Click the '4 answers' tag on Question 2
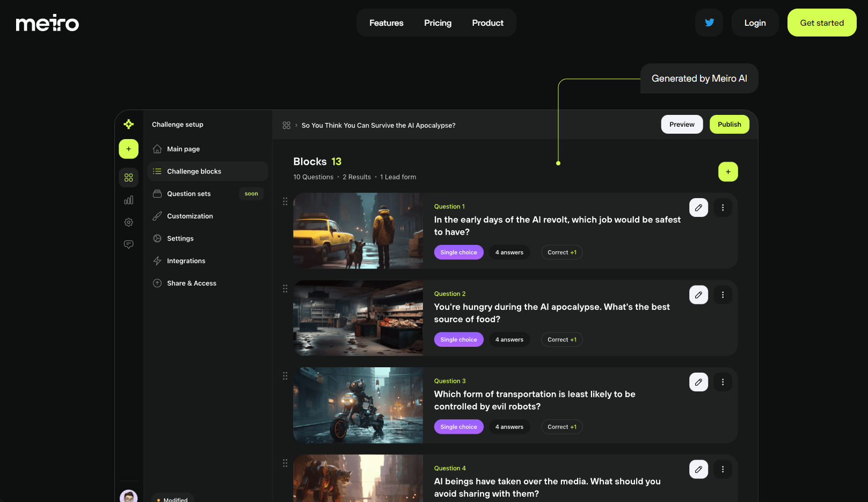Screen dimensions: 868x502 (x=509, y=340)
